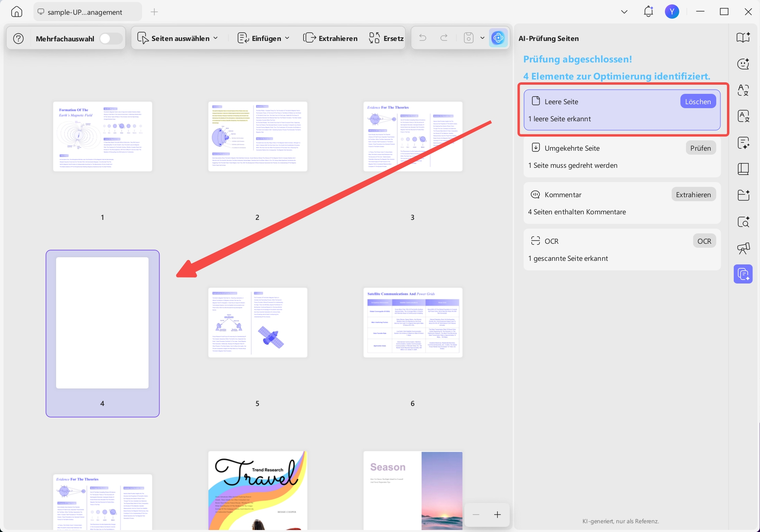760x532 pixels.
Task: Toggle the Mehrfachauswahl switch
Action: pos(110,39)
